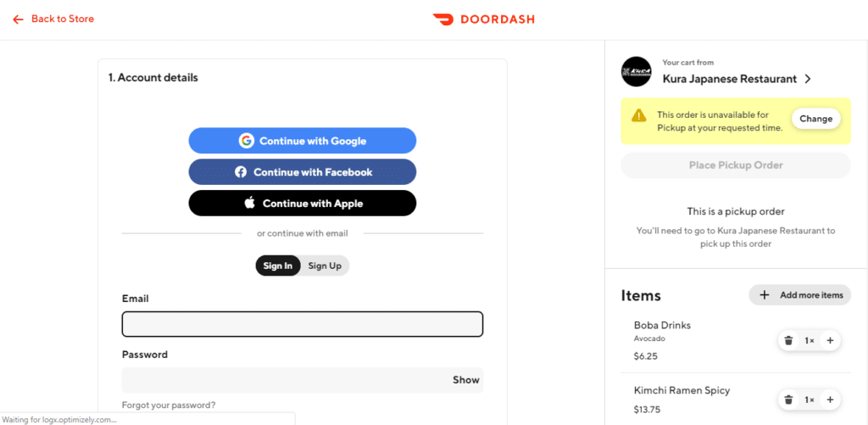
Task: Select the Sign In toggle option
Action: [278, 266]
